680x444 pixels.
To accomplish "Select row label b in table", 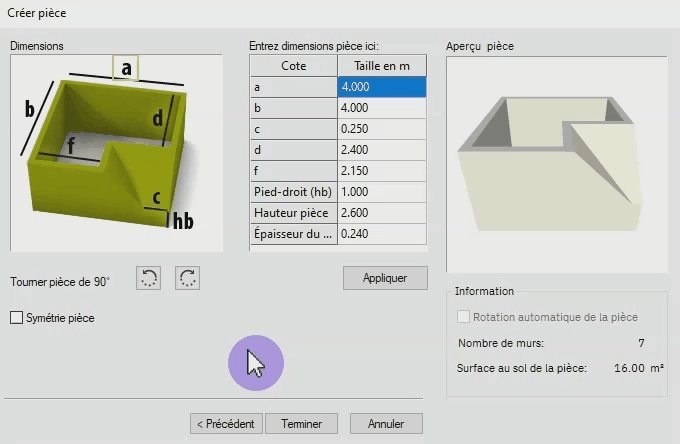I will 294,108.
